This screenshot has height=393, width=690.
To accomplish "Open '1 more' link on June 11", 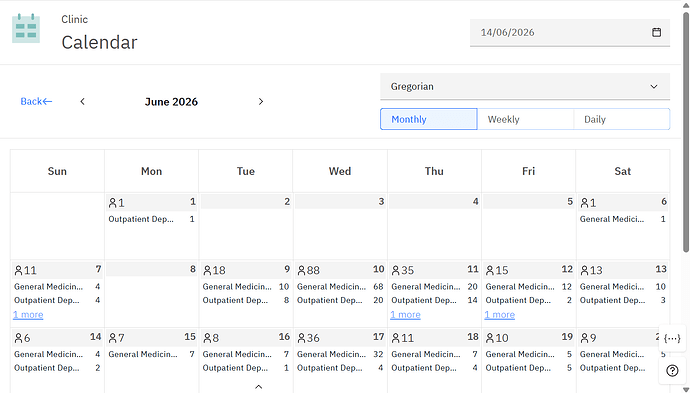I will (x=405, y=315).
